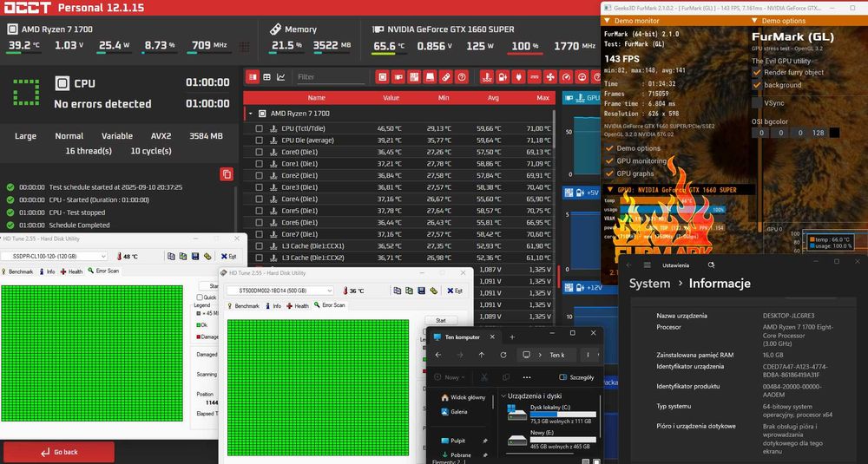Toggle the storage drive sensor filter icon
Image resolution: width=868 pixels, height=464 pixels.
pyautogui.click(x=431, y=77)
